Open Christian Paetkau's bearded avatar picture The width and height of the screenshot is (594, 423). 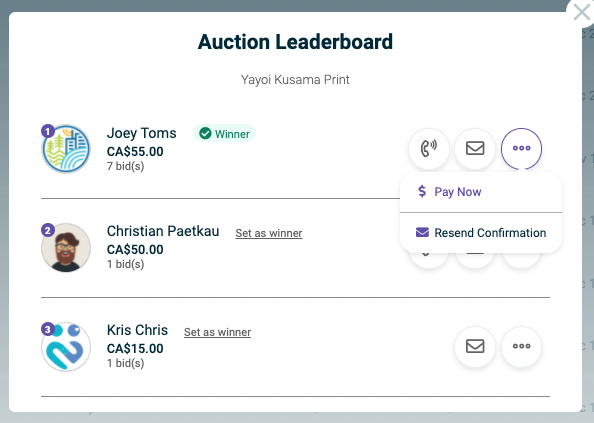66,248
